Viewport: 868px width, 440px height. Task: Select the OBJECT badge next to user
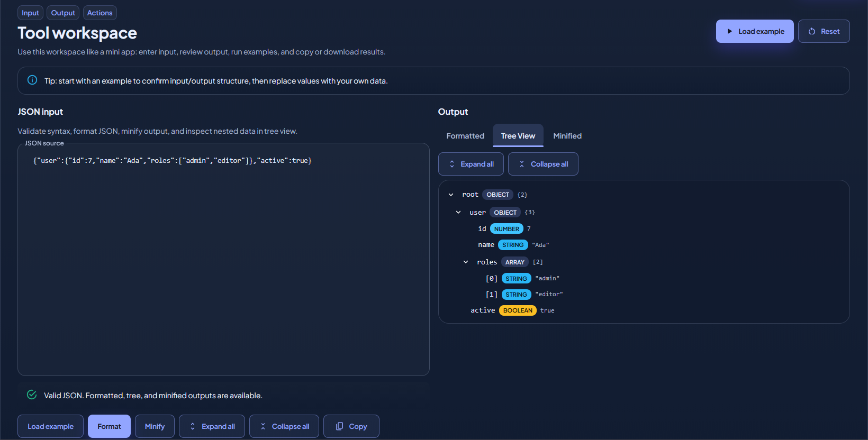pos(505,213)
